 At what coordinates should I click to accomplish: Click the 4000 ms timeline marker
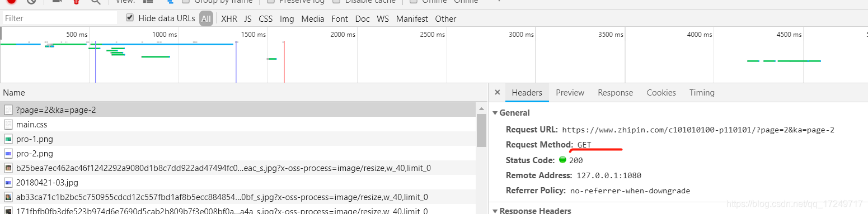click(x=700, y=35)
